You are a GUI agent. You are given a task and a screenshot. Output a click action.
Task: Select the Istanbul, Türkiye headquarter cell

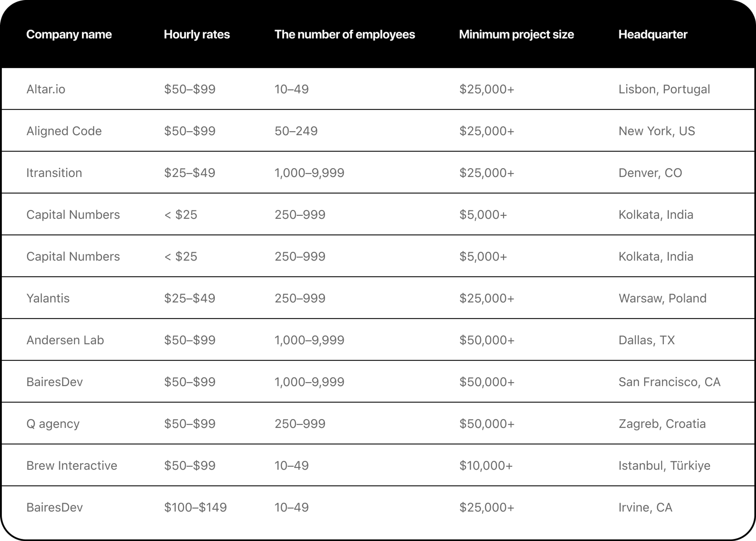click(664, 465)
